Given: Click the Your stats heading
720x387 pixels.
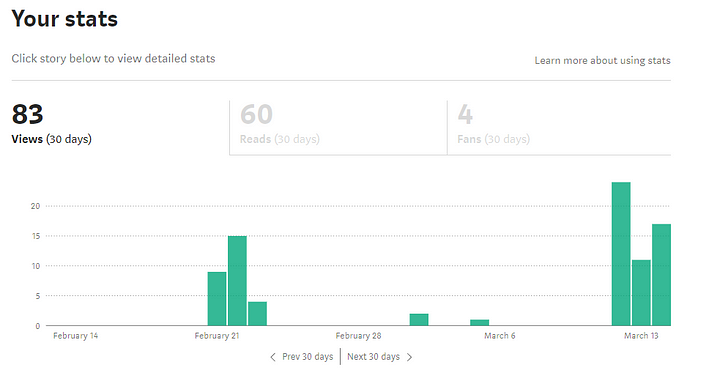Looking at the screenshot, I should [x=65, y=19].
